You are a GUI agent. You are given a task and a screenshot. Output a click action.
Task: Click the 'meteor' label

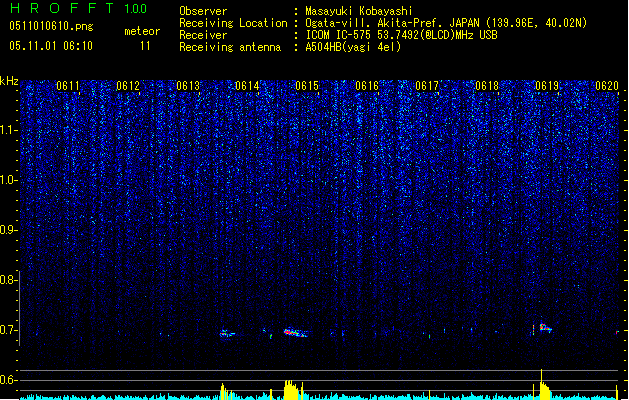tap(142, 31)
